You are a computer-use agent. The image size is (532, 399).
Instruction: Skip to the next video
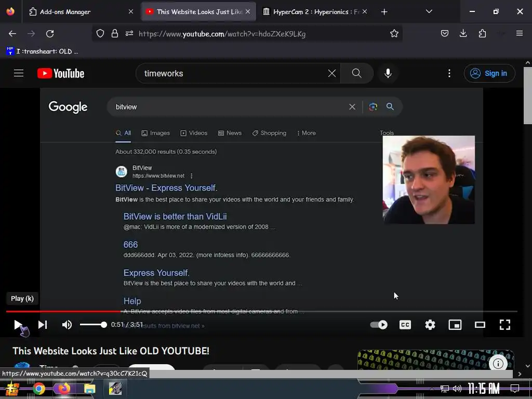[43, 325]
